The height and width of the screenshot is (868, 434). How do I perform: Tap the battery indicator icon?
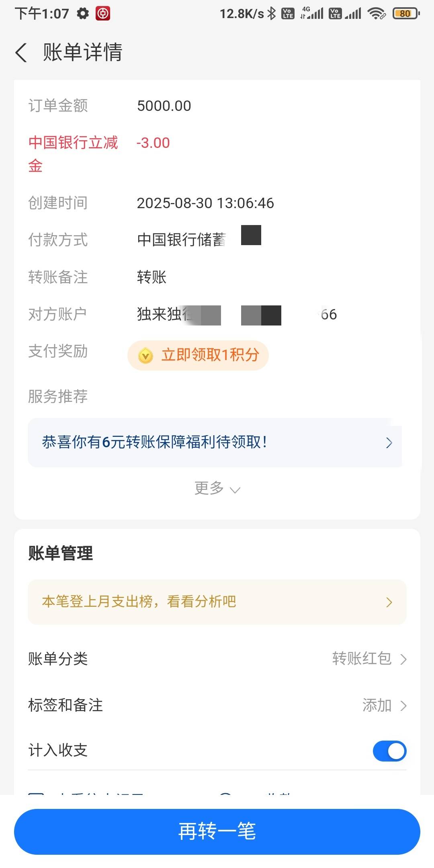point(406,14)
